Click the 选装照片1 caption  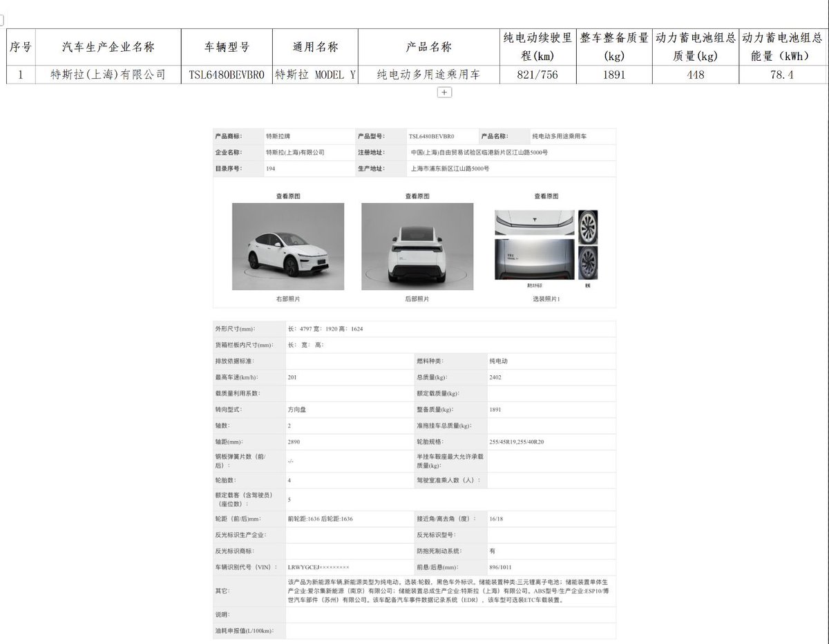546,299
